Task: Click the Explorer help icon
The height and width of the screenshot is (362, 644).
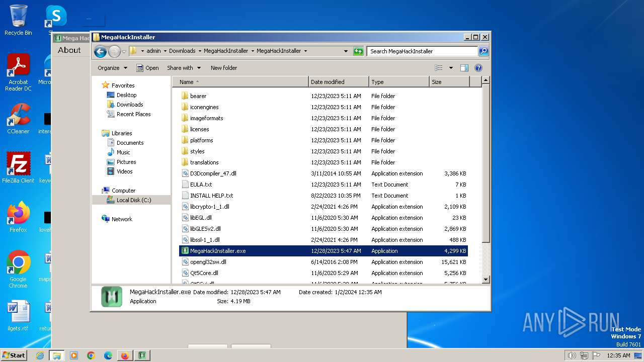Action: 478,68
